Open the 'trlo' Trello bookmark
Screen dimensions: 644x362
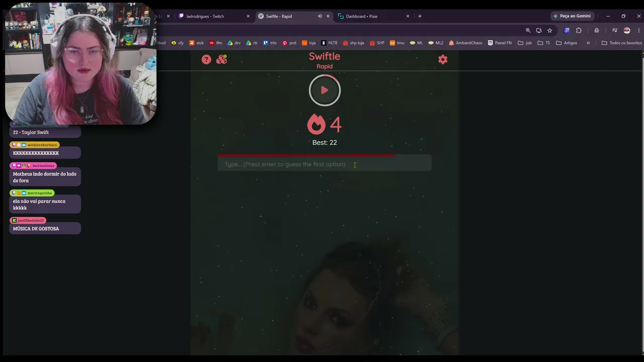point(270,43)
